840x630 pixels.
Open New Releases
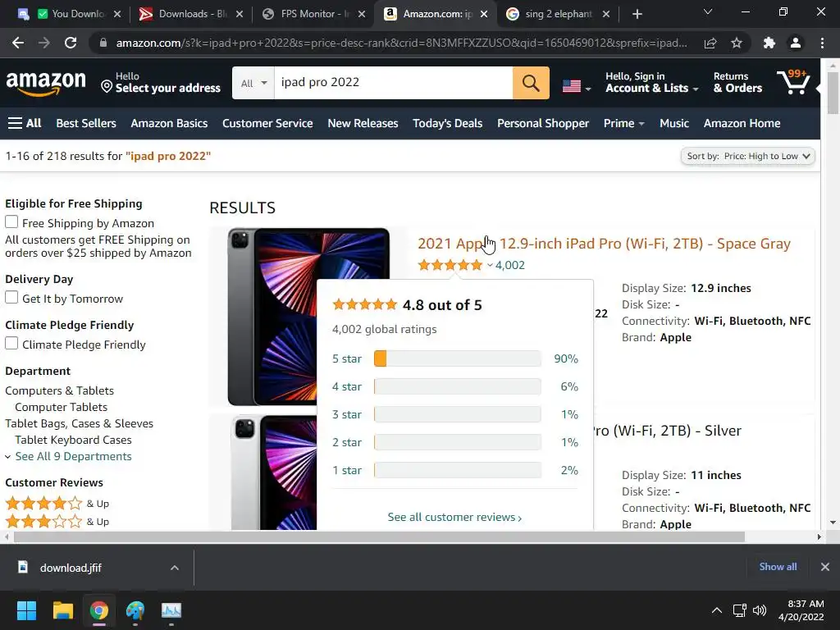363,123
